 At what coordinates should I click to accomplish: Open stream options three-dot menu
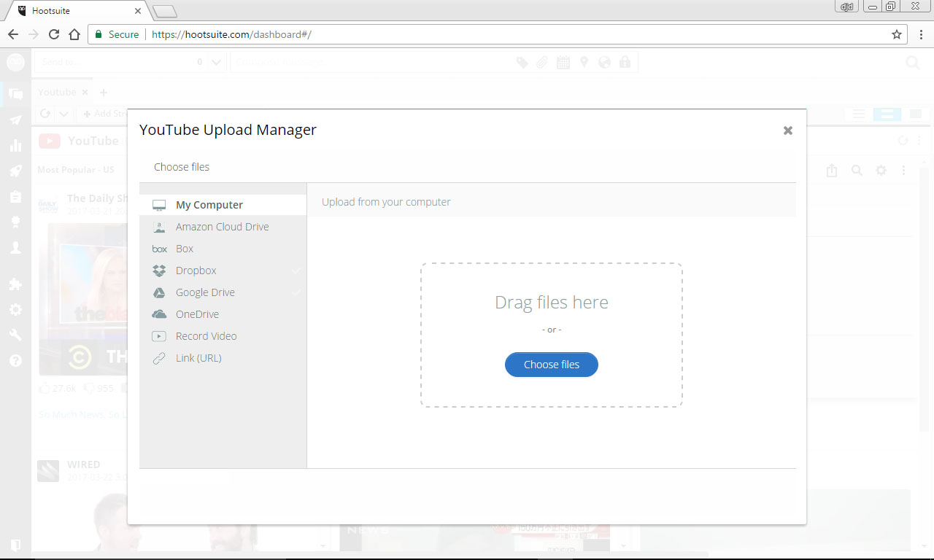click(x=903, y=171)
